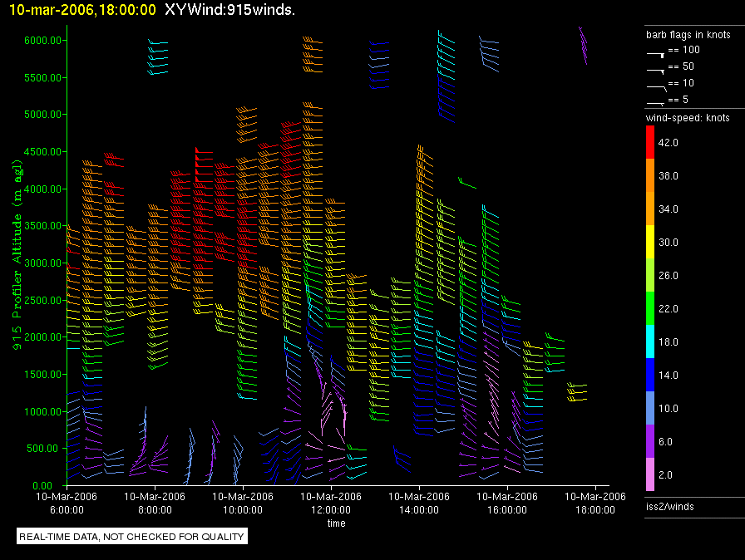Image resolution: width=745 pixels, height=560 pixels.
Task: Click the 6000.00 altitude axis label
Action: tap(42, 41)
